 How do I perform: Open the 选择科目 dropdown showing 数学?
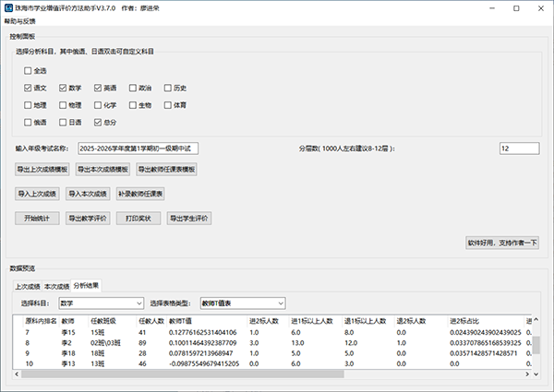click(x=101, y=303)
